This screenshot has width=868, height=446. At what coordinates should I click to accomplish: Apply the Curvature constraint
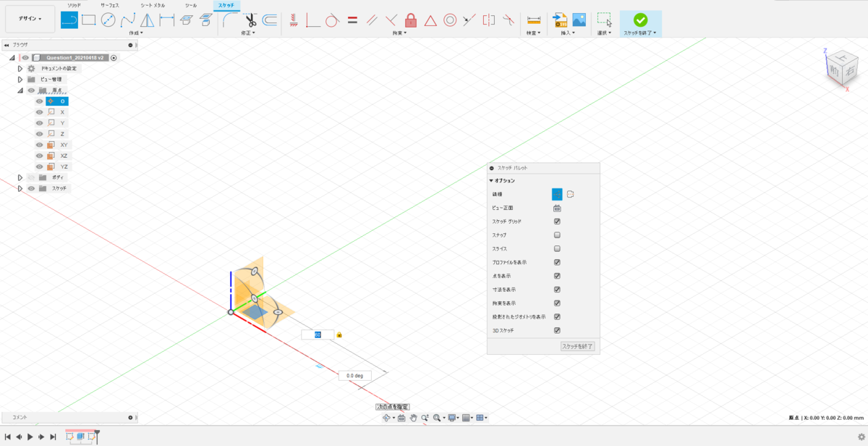[x=509, y=20]
